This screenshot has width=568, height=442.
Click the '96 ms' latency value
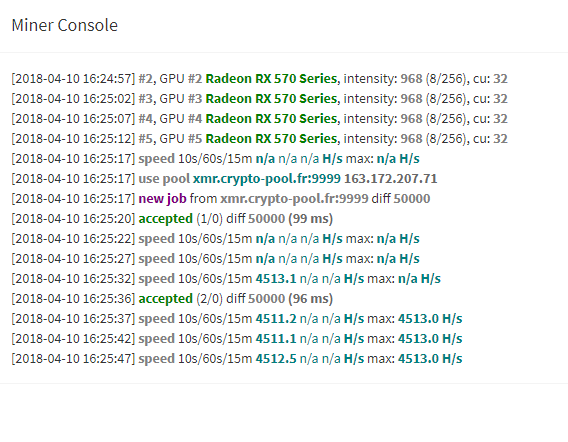pos(310,299)
